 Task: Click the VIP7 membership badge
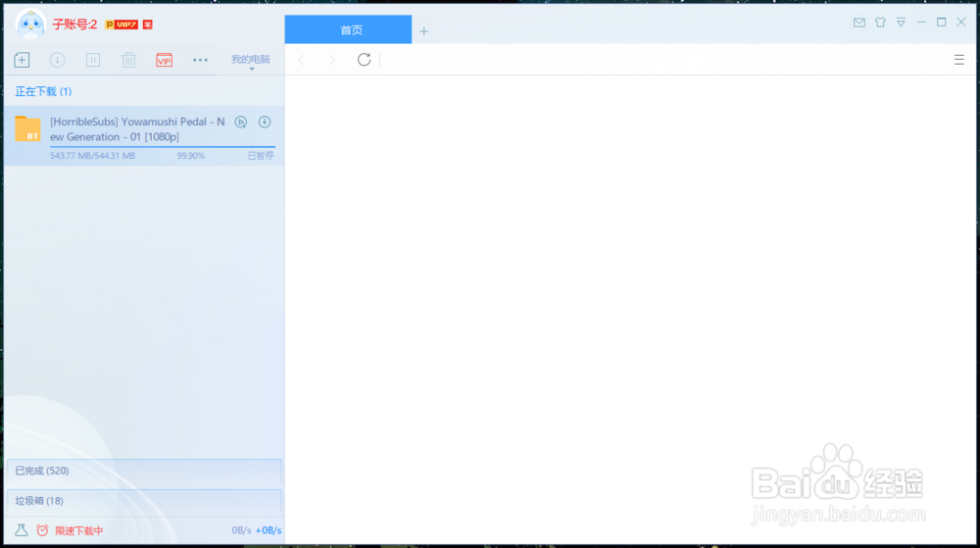(122, 25)
